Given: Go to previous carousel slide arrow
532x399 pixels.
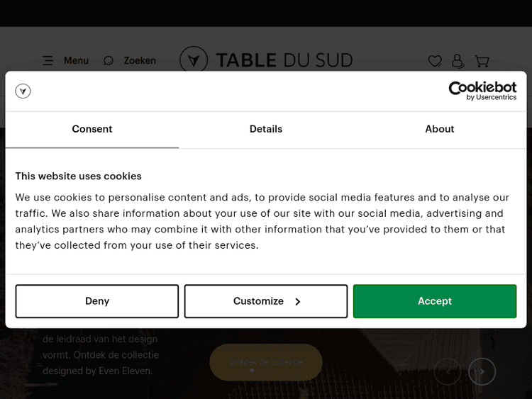Looking at the screenshot, I should coord(448,371).
